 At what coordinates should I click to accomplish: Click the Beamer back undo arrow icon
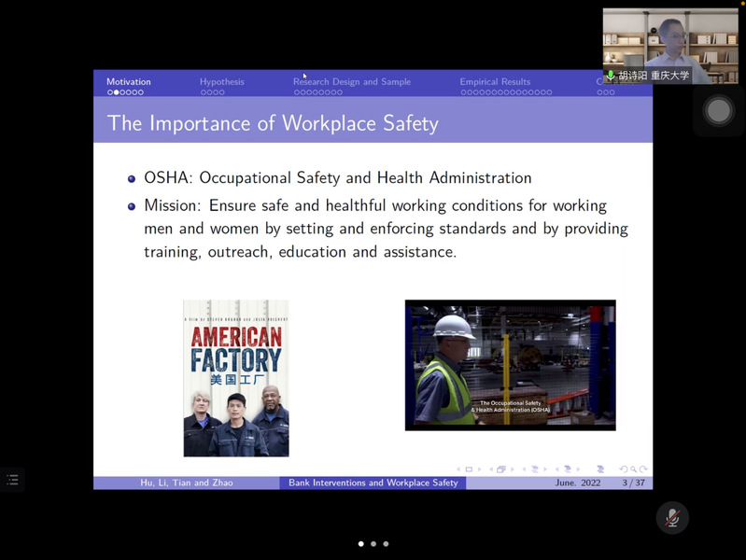tap(624, 469)
